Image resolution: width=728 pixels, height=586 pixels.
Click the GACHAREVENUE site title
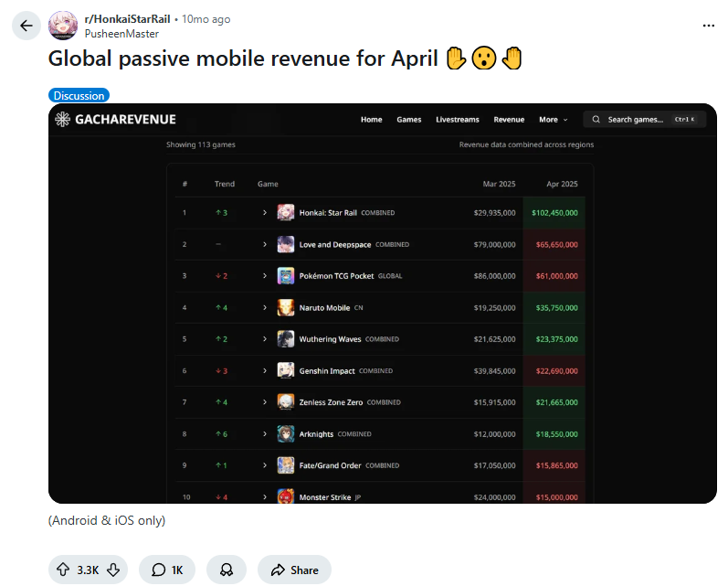pos(125,120)
